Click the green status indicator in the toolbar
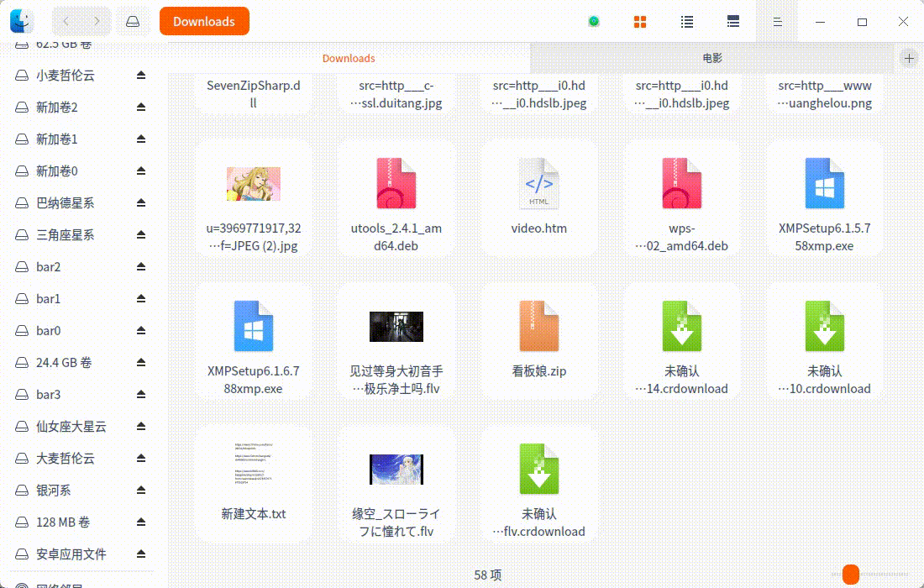Screen dimensions: 924x588 pos(594,21)
